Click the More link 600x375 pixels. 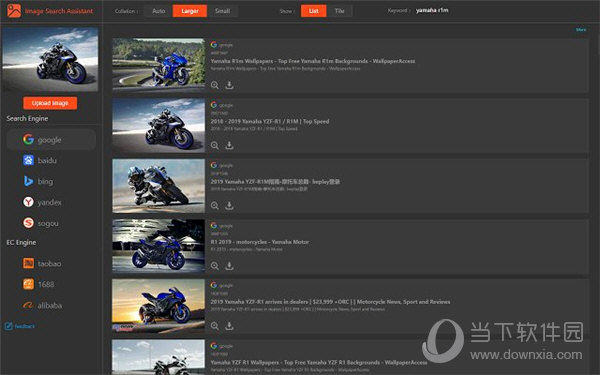581,29
